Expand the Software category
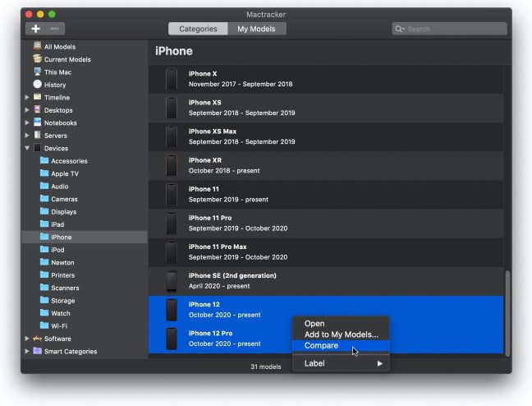The image size is (532, 406). (x=27, y=339)
